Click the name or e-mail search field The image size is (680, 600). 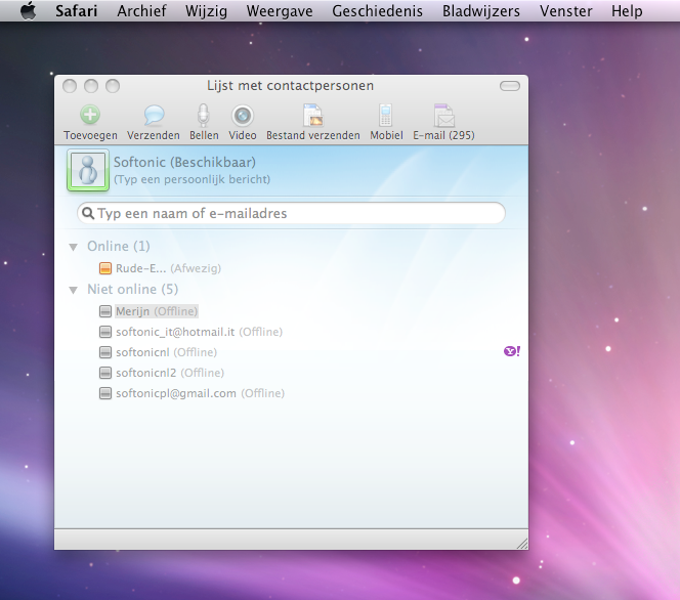pos(291,213)
